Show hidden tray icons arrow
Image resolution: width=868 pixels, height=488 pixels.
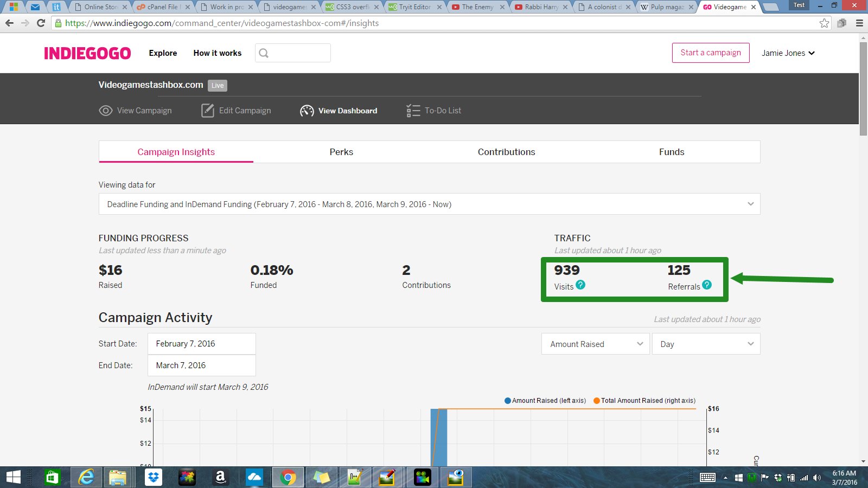point(725,478)
